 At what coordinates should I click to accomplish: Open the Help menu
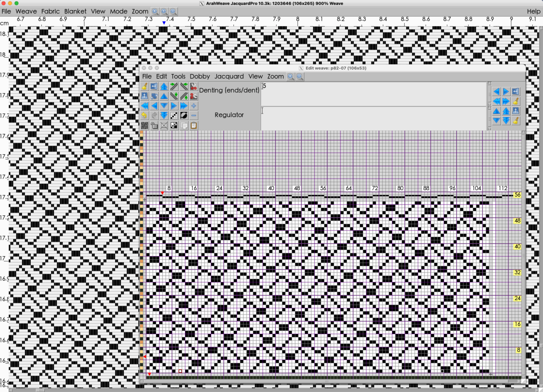point(533,11)
